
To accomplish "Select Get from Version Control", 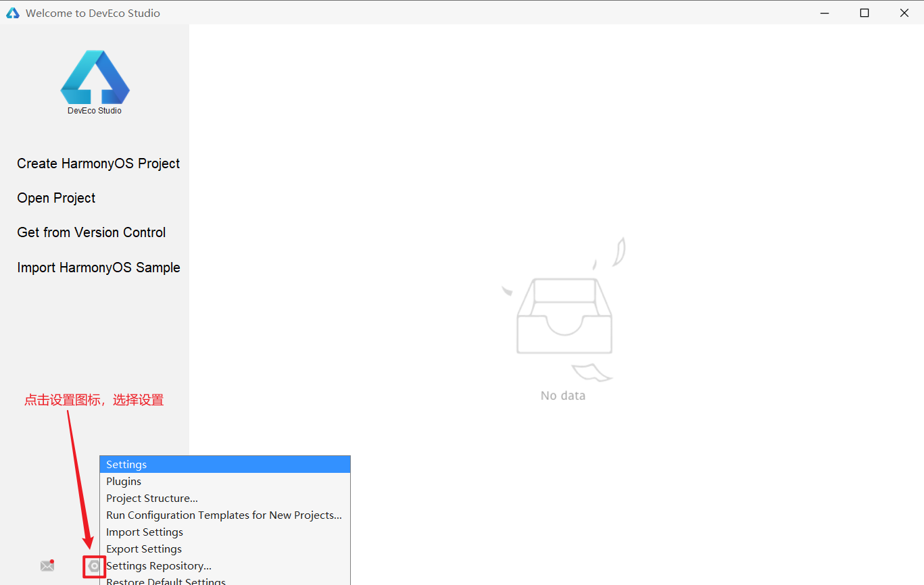I will 91,232.
